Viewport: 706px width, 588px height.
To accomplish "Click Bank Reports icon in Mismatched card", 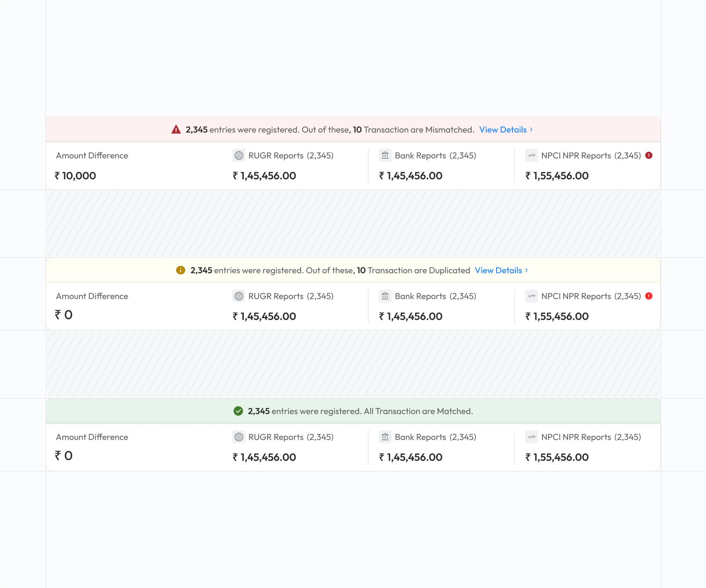I will coord(385,155).
